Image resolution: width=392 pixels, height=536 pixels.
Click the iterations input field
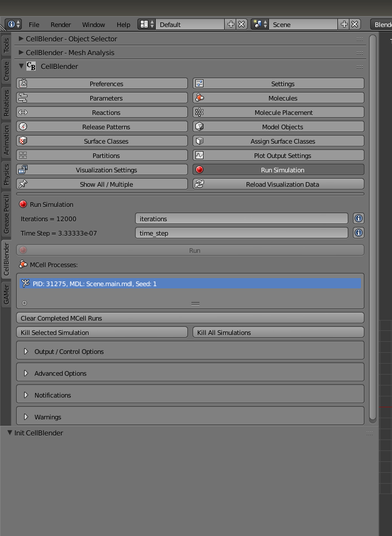click(x=241, y=218)
